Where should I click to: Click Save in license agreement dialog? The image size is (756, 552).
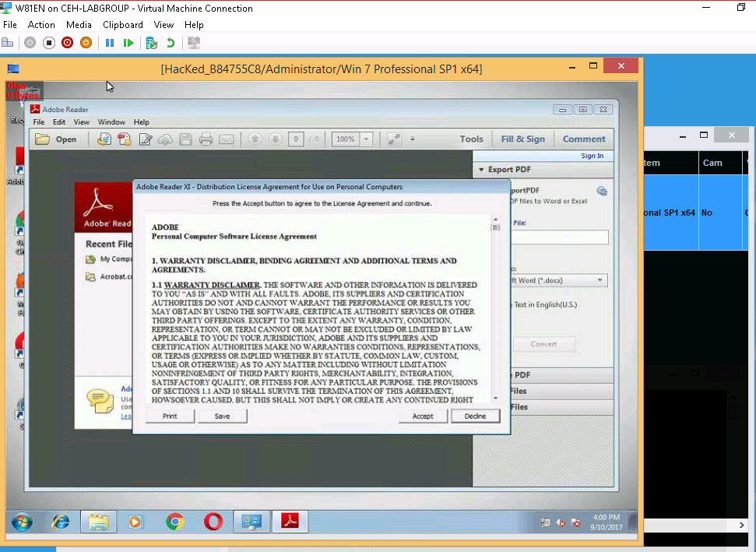pos(222,416)
